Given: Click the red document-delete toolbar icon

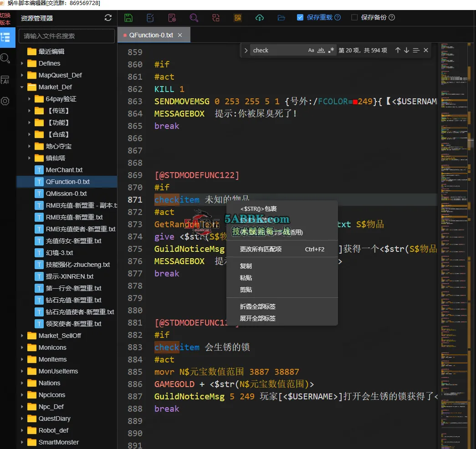Looking at the screenshot, I should (172, 18).
